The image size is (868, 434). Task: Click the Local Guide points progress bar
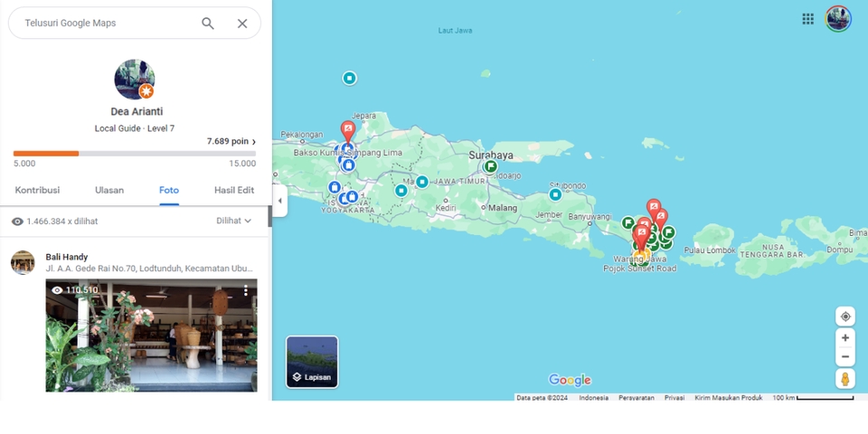(x=135, y=154)
